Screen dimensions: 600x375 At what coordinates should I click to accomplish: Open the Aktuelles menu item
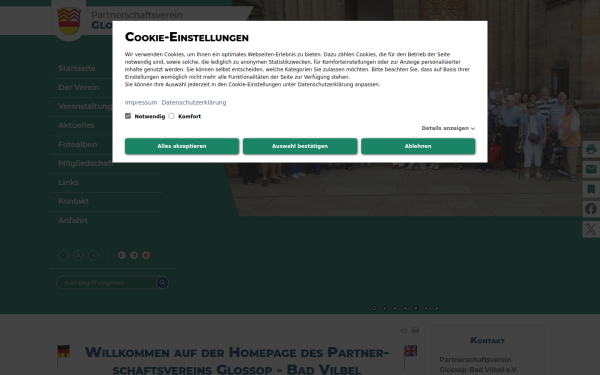pyautogui.click(x=76, y=125)
